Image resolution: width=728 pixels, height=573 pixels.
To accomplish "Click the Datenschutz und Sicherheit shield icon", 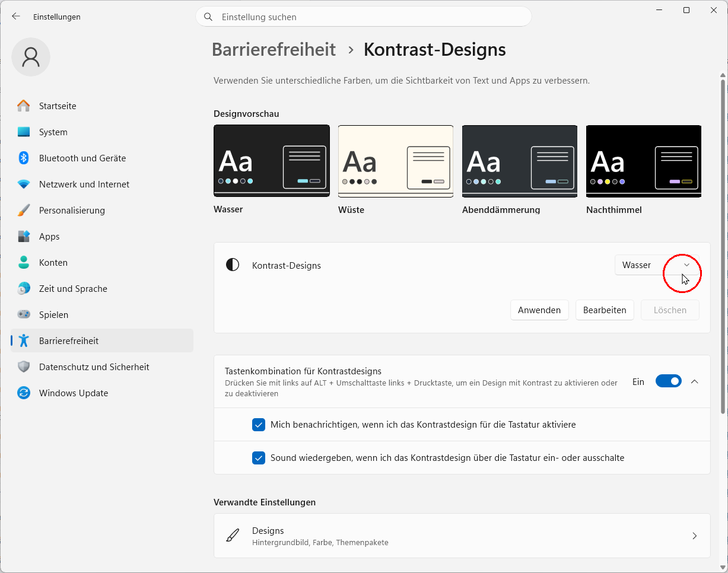I will pos(24,367).
